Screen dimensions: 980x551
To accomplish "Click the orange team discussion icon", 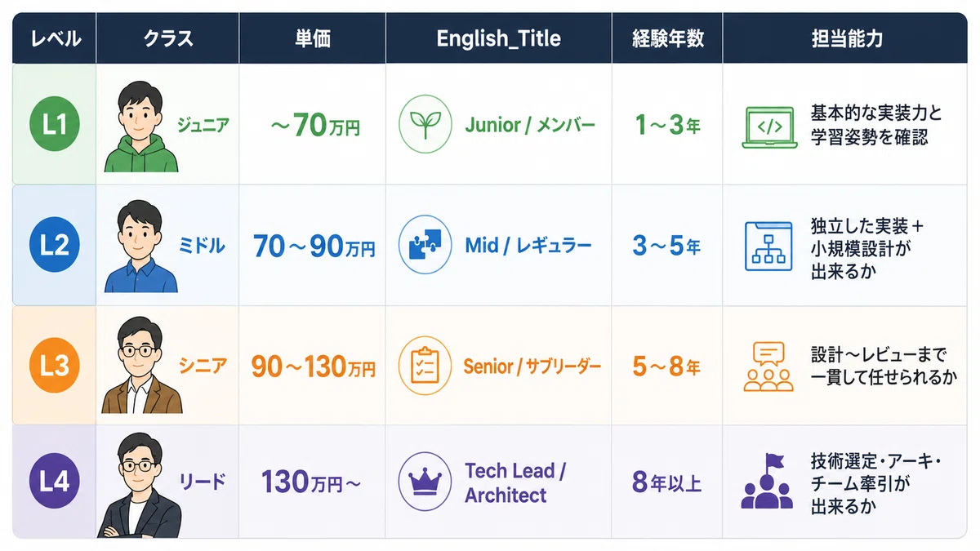I will click(768, 366).
